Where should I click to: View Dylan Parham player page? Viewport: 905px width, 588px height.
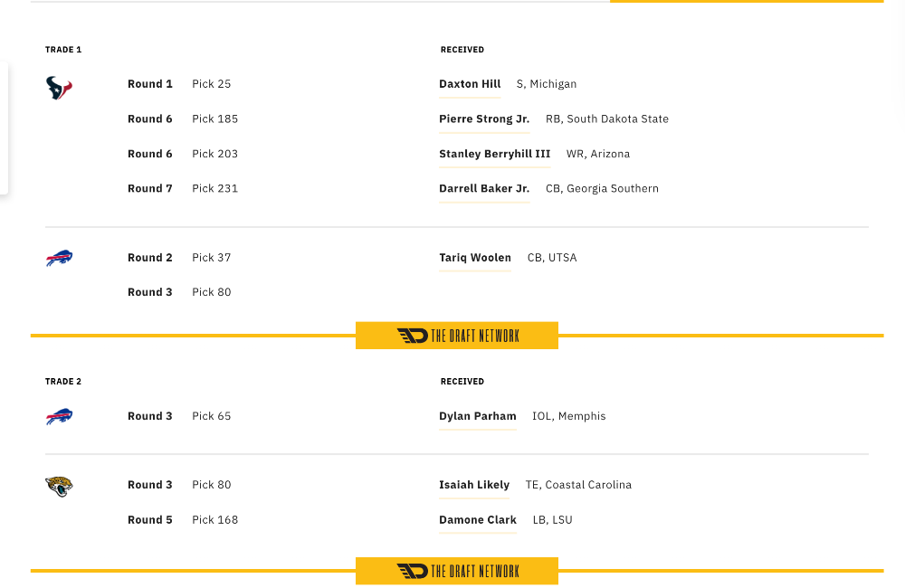point(478,416)
